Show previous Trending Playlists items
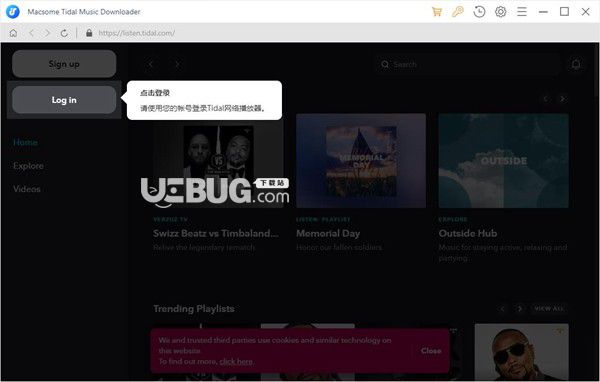600x382 pixels. click(x=503, y=309)
